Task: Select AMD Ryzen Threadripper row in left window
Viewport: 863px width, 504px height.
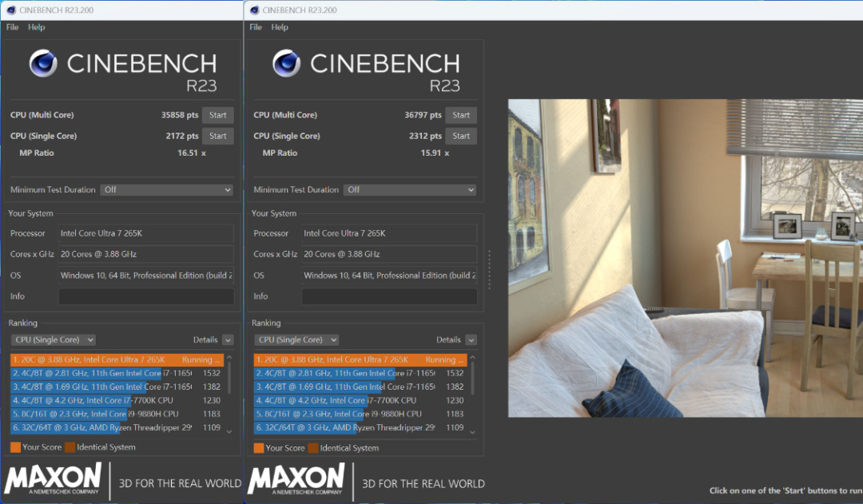Action: (x=117, y=427)
